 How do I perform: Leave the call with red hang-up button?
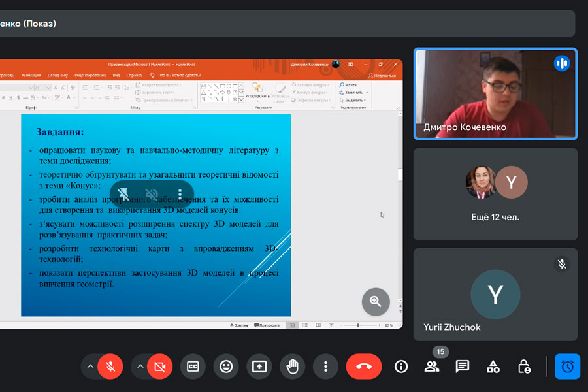pos(364,367)
